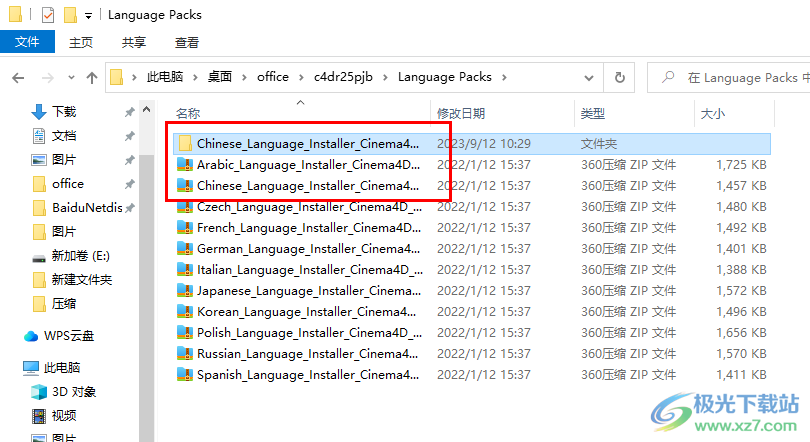The image size is (810, 442).
Task: Open WPS云盘 in the navigation pane
Action: coord(69,336)
